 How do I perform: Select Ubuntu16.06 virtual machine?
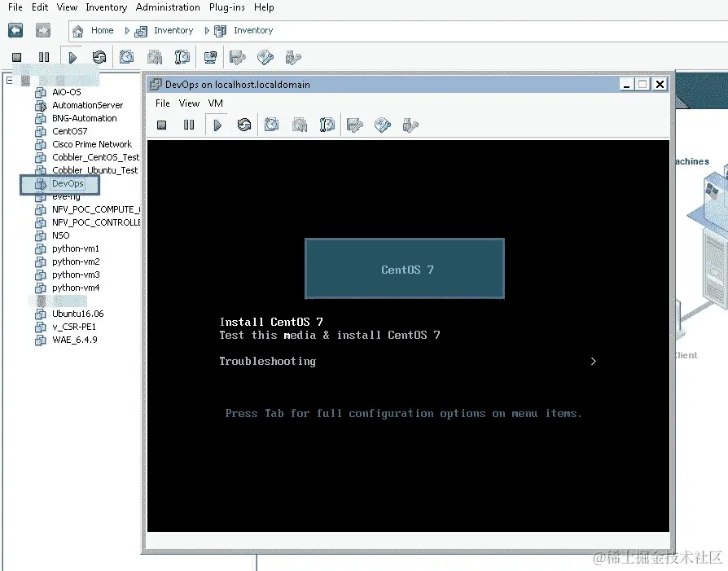77,314
